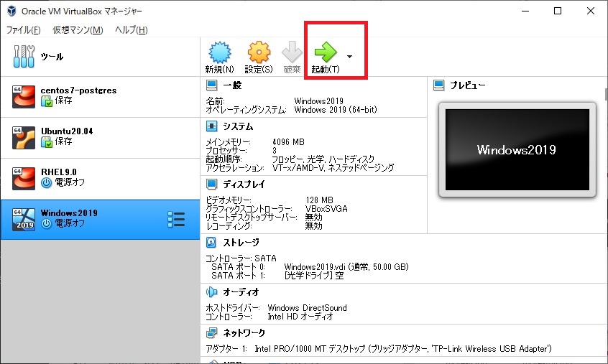Click the 4096 MB memory value
The width and height of the screenshot is (608, 364).
click(x=288, y=142)
